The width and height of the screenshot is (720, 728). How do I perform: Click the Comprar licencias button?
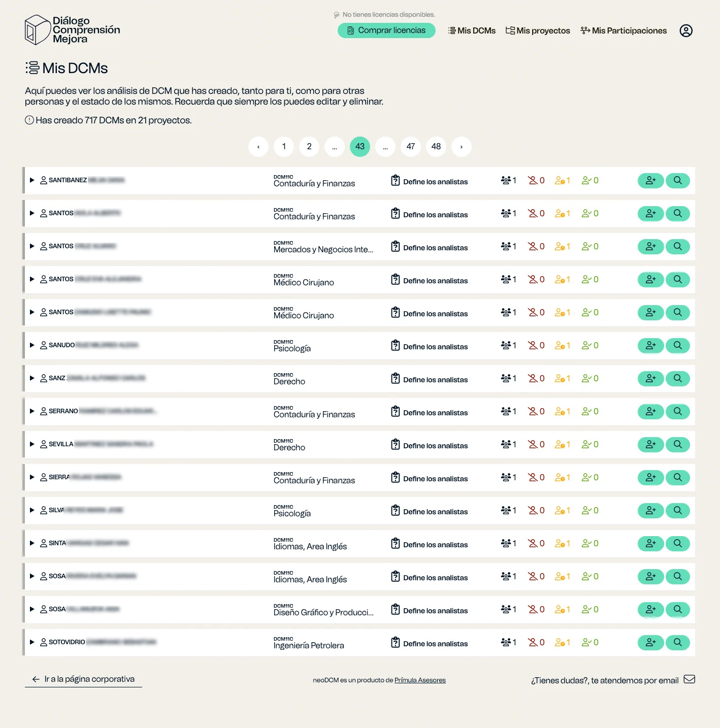(x=386, y=30)
